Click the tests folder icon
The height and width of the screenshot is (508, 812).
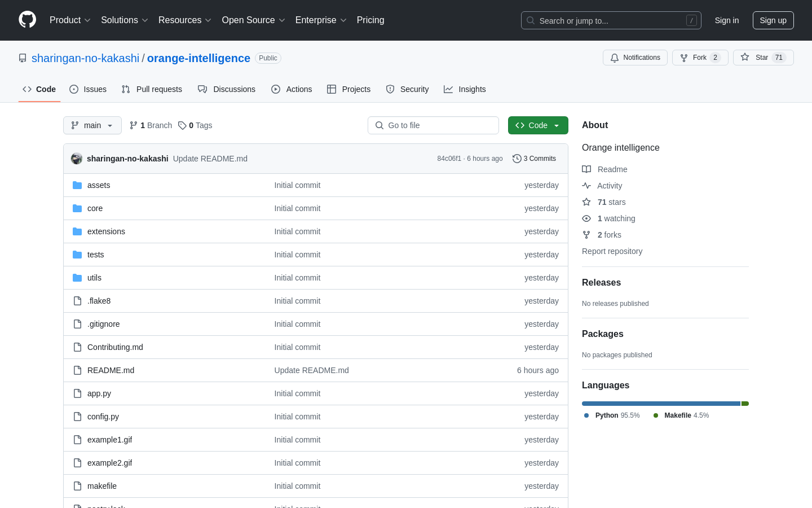77,255
